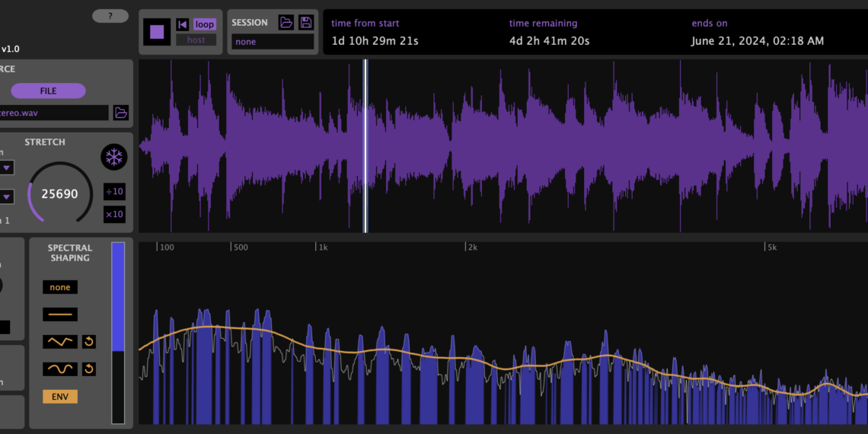
Task: Select FILE as the source
Action: (48, 91)
